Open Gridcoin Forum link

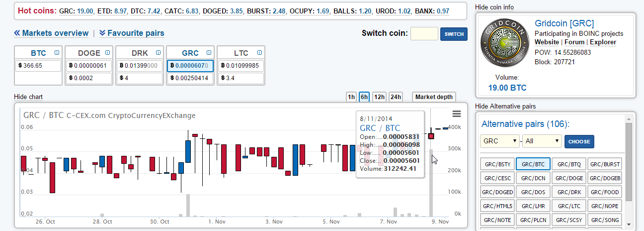(574, 42)
